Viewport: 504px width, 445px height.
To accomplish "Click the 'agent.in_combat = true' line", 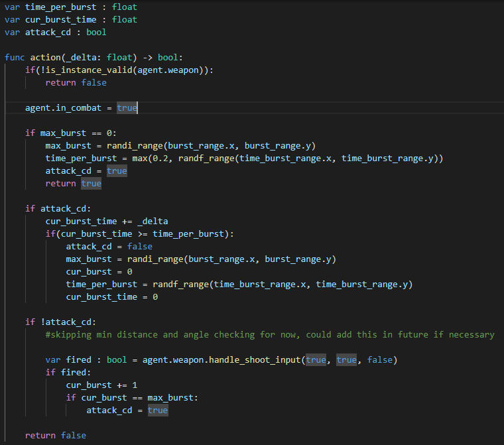I will click(82, 107).
